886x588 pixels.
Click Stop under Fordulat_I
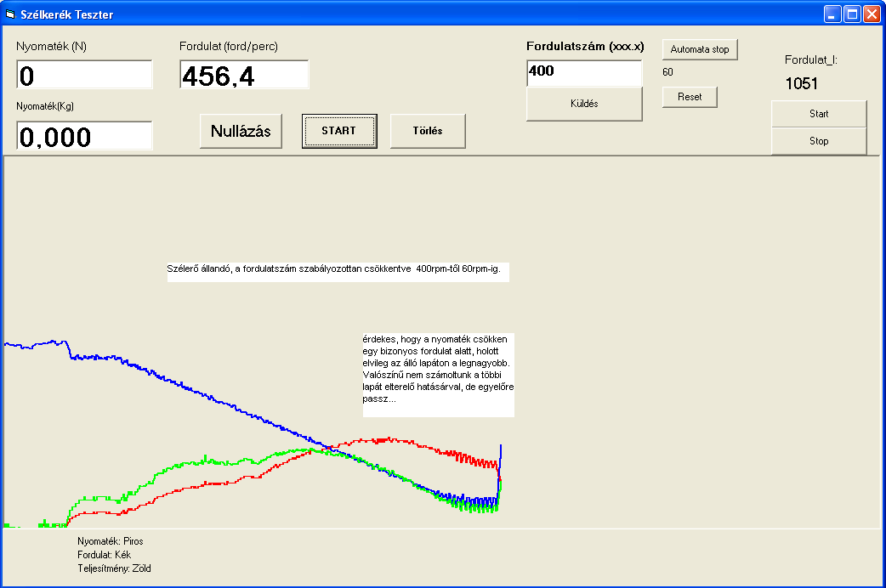[819, 141]
